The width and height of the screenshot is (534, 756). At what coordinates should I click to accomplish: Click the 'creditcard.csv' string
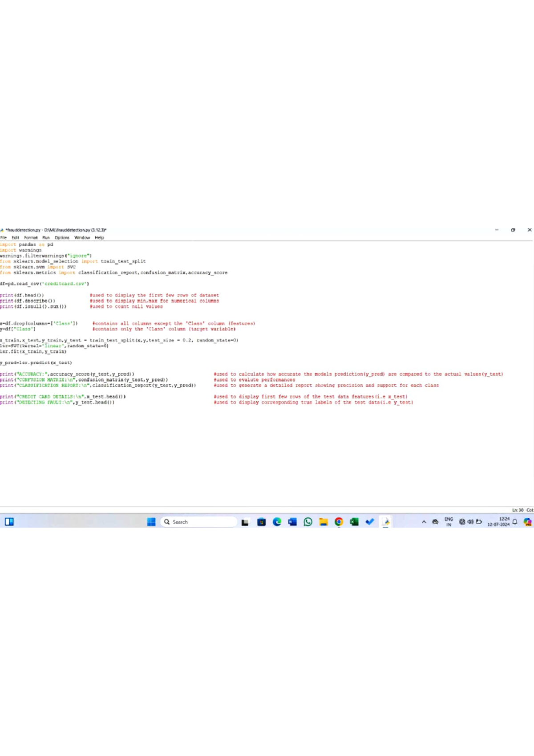coord(65,284)
